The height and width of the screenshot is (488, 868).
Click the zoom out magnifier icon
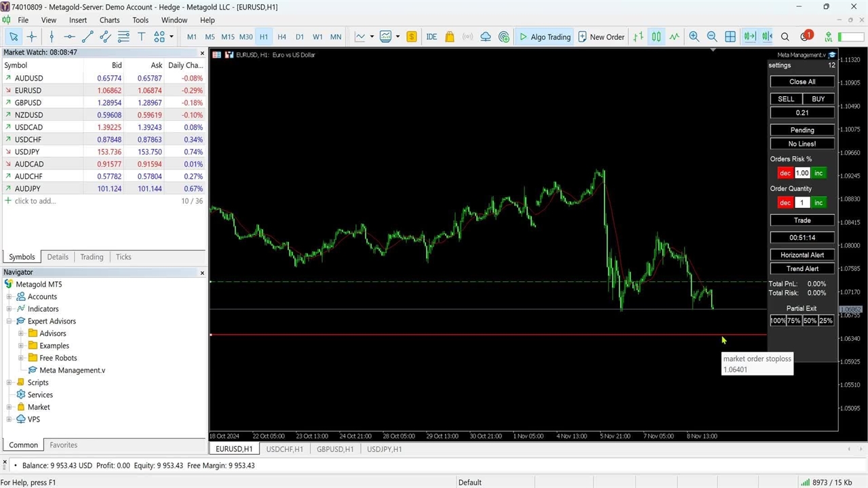coord(712,37)
